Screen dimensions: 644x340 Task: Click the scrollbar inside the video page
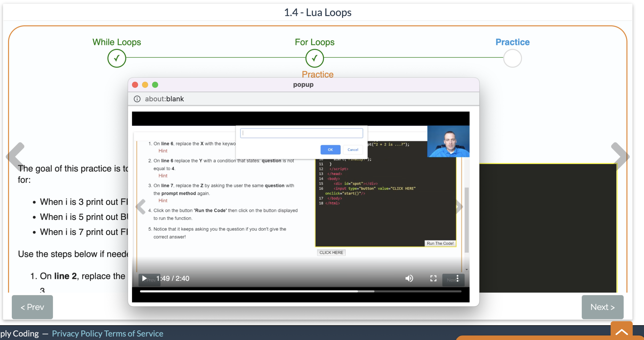466,220
